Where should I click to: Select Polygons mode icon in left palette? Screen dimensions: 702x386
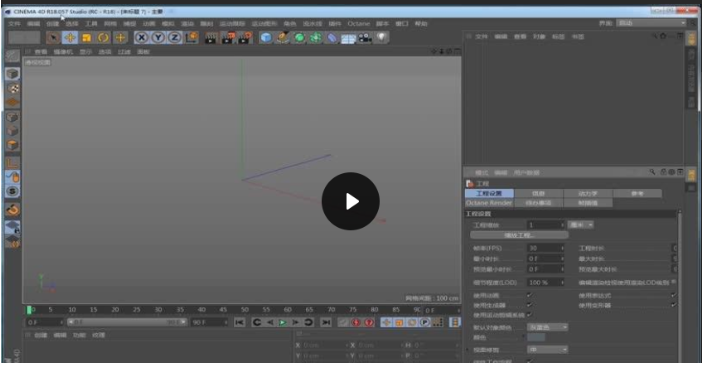pos(13,145)
